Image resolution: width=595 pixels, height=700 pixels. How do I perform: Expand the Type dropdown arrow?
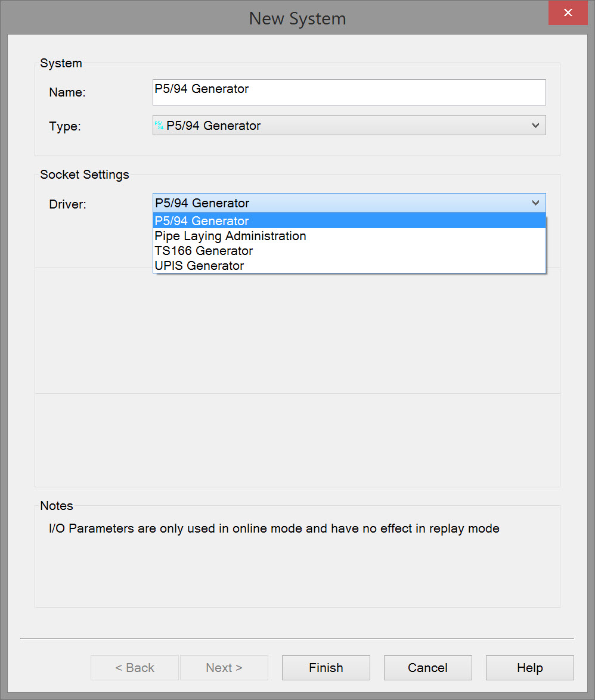coord(535,126)
